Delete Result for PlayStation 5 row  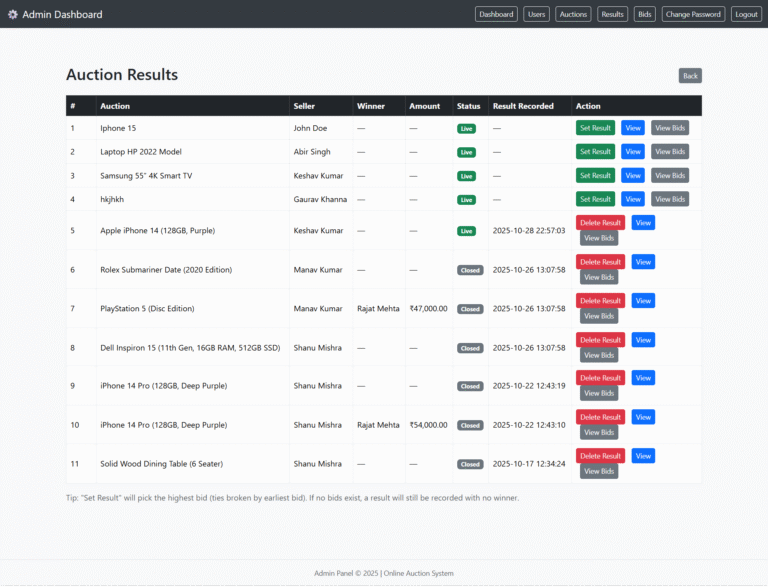[x=600, y=300]
